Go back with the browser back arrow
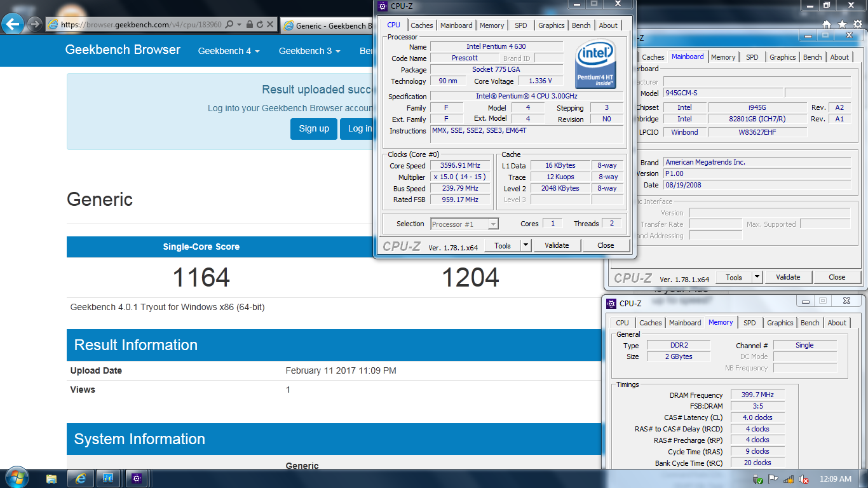 13,24
